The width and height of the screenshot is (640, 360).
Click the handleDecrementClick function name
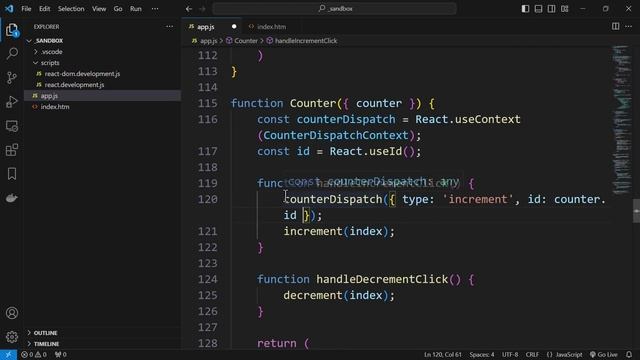click(382, 280)
